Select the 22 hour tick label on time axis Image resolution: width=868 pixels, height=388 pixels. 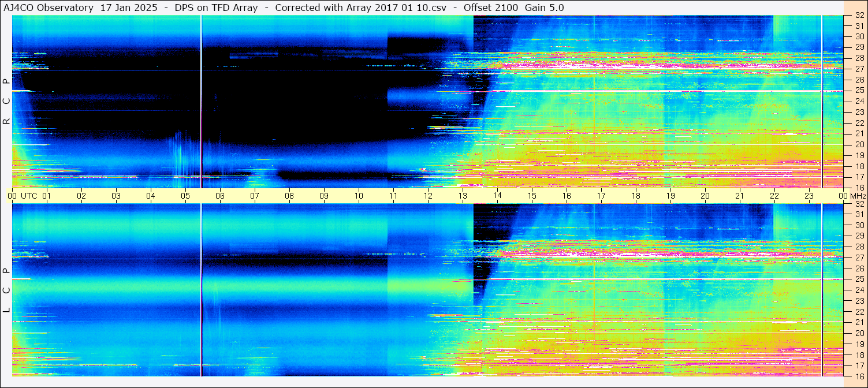point(774,196)
